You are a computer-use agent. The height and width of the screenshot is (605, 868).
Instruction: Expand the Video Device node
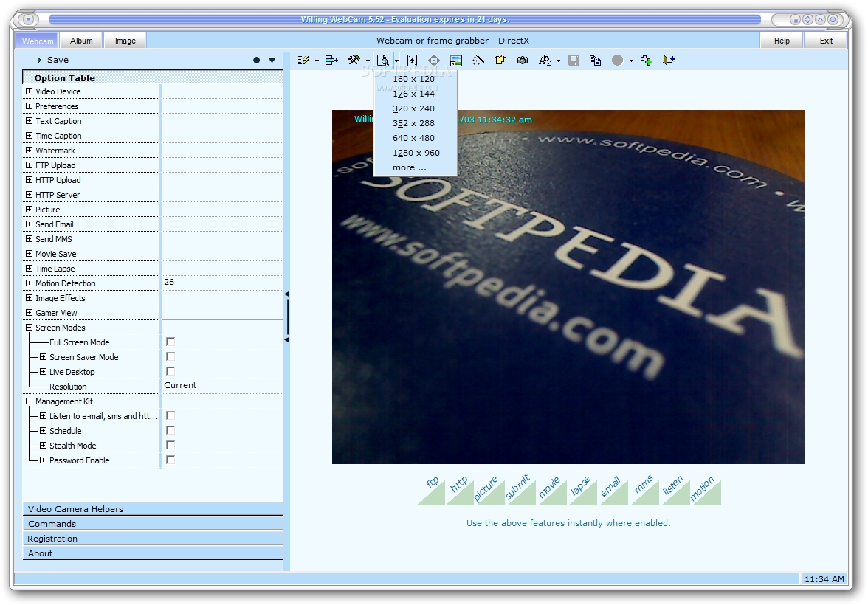point(30,91)
